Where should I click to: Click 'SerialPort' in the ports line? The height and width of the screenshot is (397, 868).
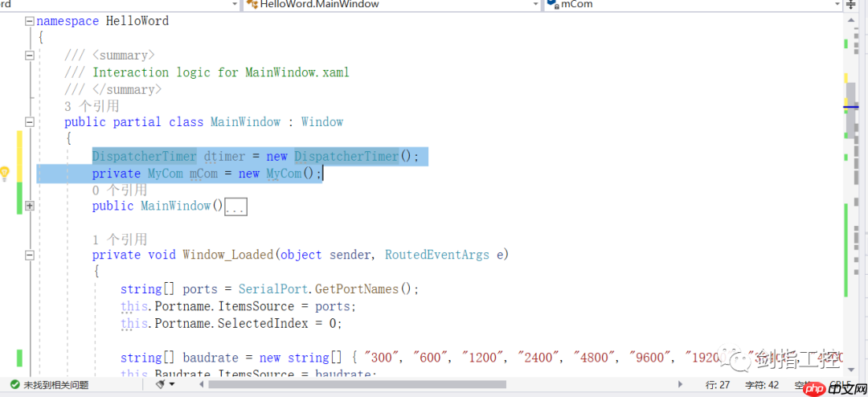(x=273, y=289)
